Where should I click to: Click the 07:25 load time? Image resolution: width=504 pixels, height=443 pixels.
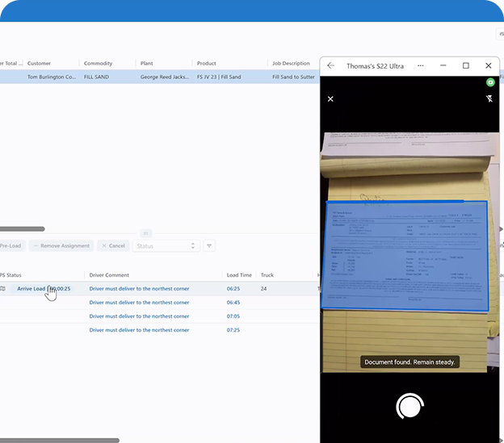point(233,330)
